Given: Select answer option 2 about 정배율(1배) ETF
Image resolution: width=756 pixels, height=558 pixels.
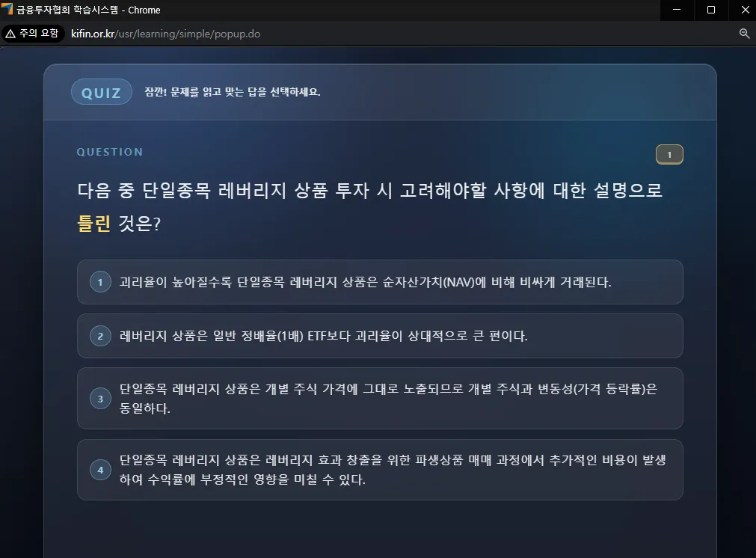Looking at the screenshot, I should point(380,336).
